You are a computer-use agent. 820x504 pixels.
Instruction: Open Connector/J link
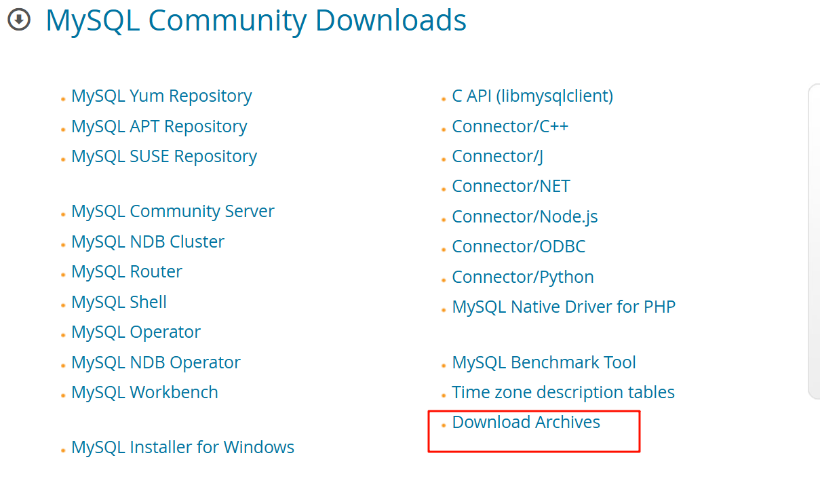pyautogui.click(x=497, y=157)
